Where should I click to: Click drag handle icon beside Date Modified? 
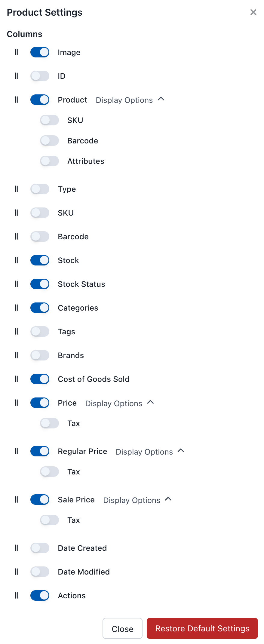click(x=16, y=572)
